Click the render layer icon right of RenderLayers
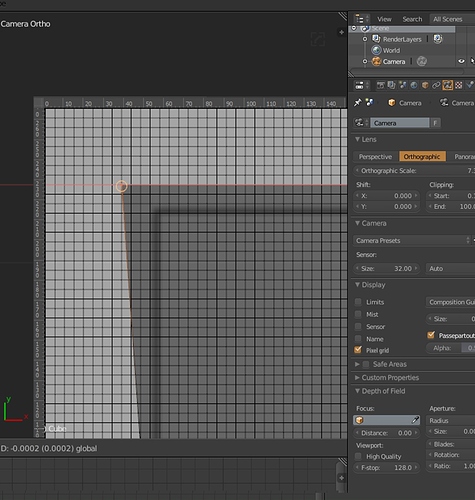 pyautogui.click(x=438, y=39)
